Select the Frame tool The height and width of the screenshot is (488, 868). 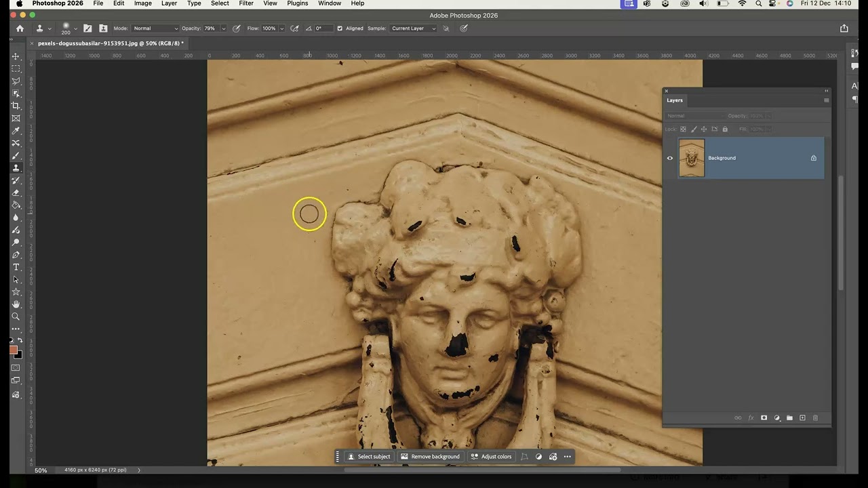point(16,118)
